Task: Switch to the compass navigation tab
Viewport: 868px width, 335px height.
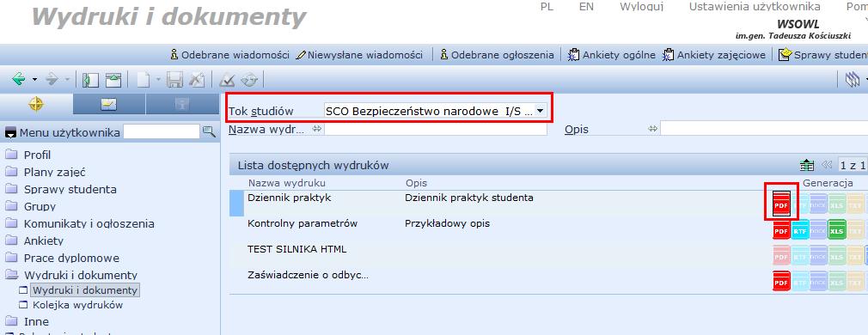Action: [x=36, y=104]
